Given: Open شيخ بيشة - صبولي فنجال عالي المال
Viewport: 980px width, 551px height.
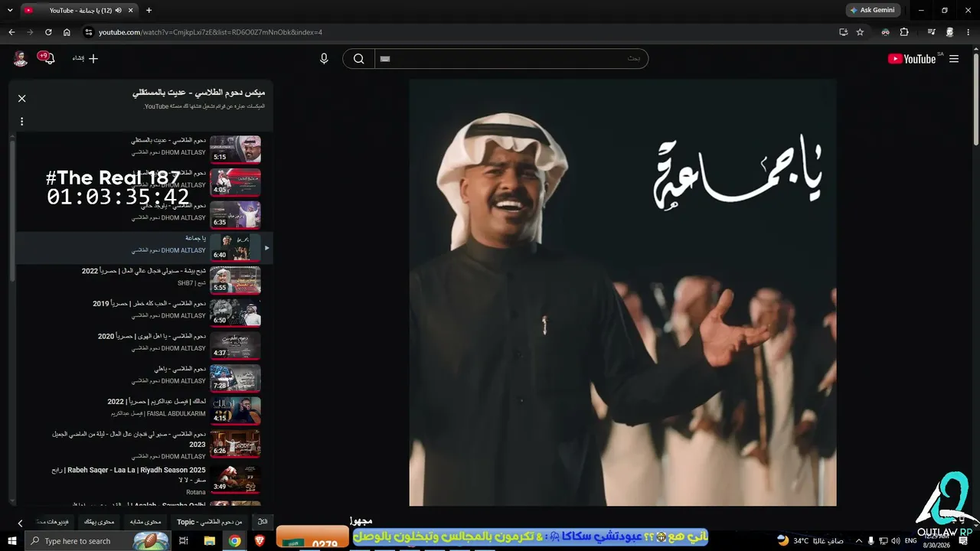Looking at the screenshot, I should [x=145, y=280].
